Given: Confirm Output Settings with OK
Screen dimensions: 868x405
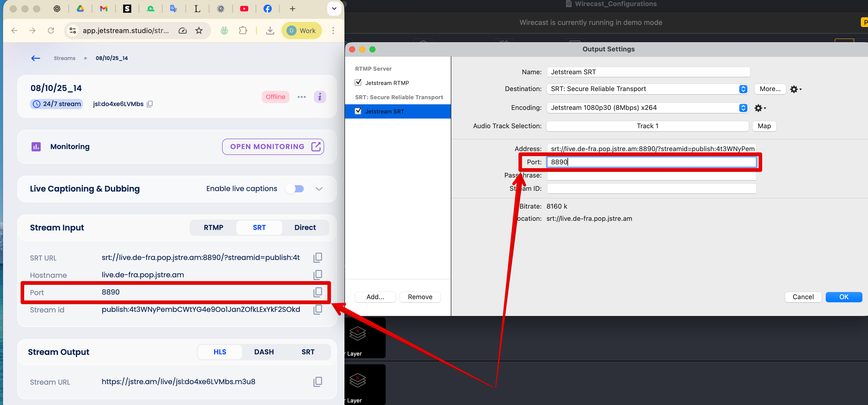Looking at the screenshot, I should (843, 297).
